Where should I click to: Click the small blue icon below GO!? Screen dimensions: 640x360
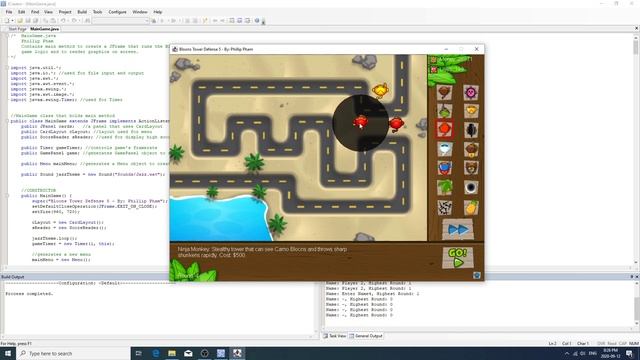[x=476, y=276]
